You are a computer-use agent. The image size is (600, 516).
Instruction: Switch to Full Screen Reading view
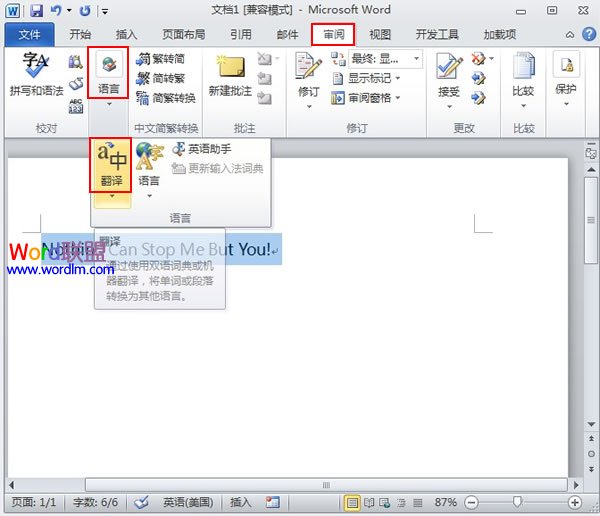[x=369, y=502]
